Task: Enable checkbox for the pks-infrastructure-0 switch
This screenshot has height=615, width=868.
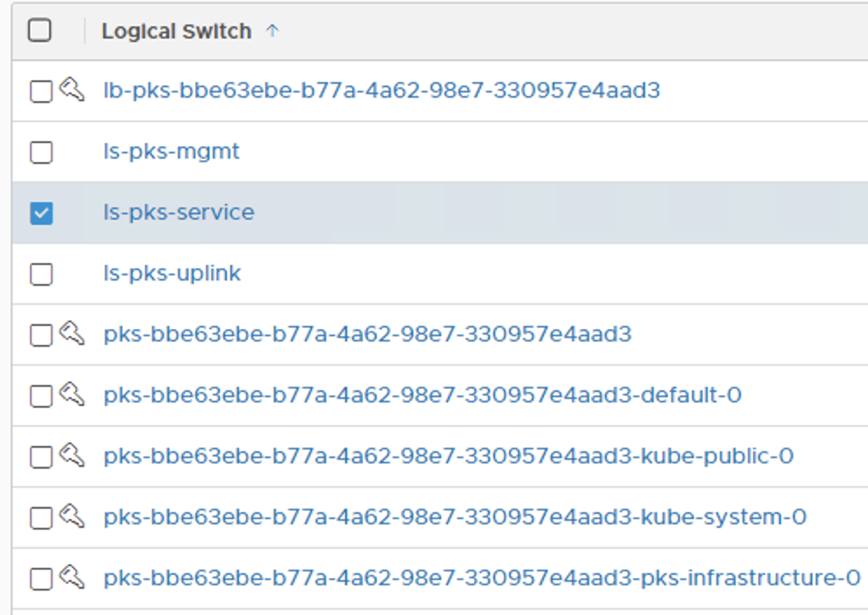Action: click(41, 579)
